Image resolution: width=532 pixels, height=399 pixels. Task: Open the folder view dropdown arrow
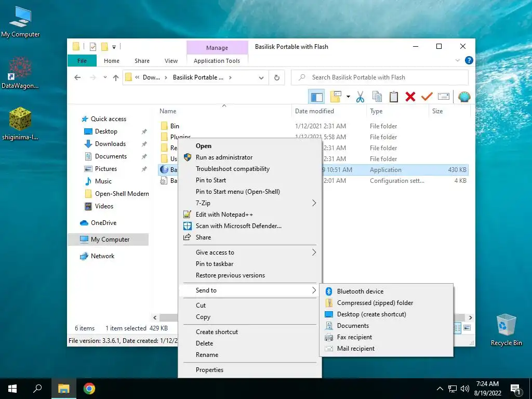(x=348, y=97)
